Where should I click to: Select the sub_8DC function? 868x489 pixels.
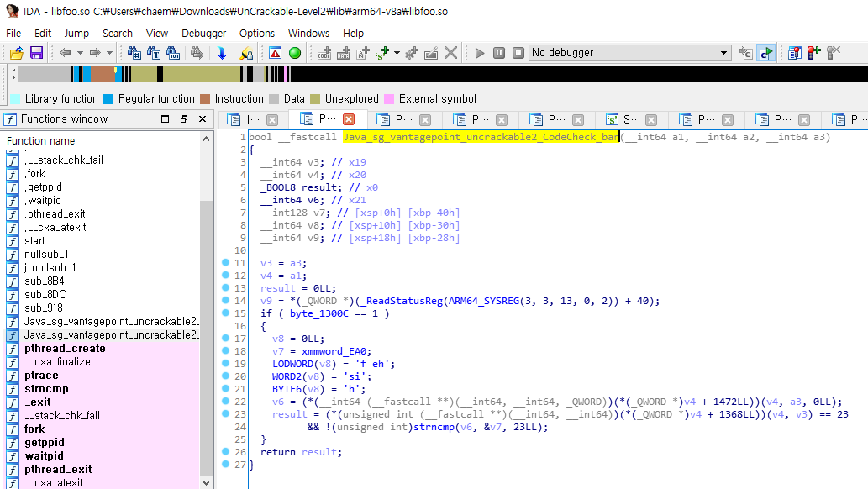[102, 295]
